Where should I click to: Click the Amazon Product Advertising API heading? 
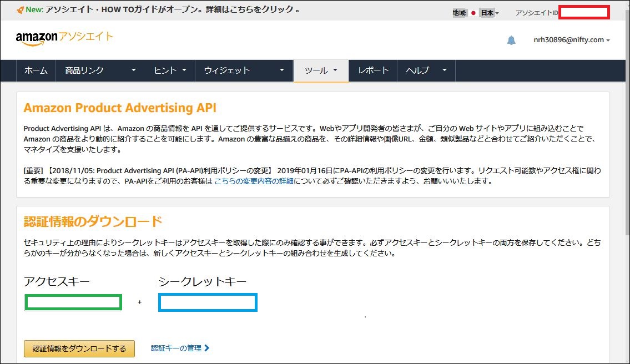pyautogui.click(x=120, y=108)
